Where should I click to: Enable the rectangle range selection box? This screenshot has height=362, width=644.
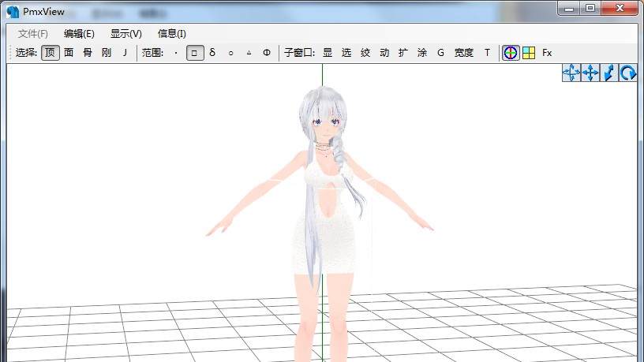pos(194,53)
